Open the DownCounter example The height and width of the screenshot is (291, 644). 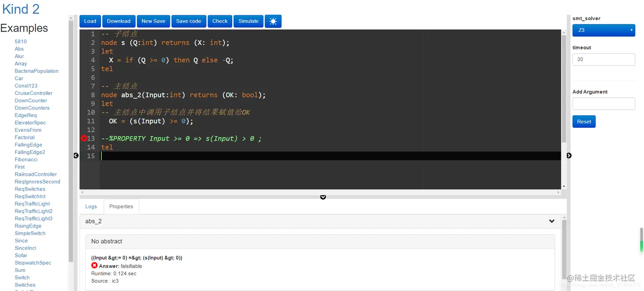click(x=31, y=100)
